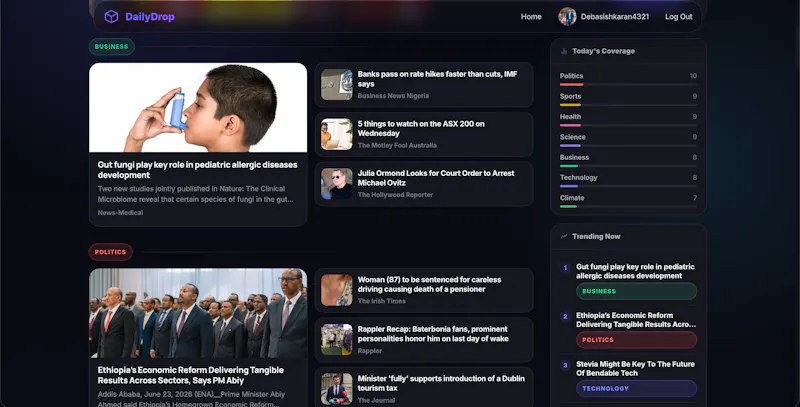Click trending rank number 1 badge
Image resolution: width=800 pixels, height=407 pixels.
coord(565,268)
